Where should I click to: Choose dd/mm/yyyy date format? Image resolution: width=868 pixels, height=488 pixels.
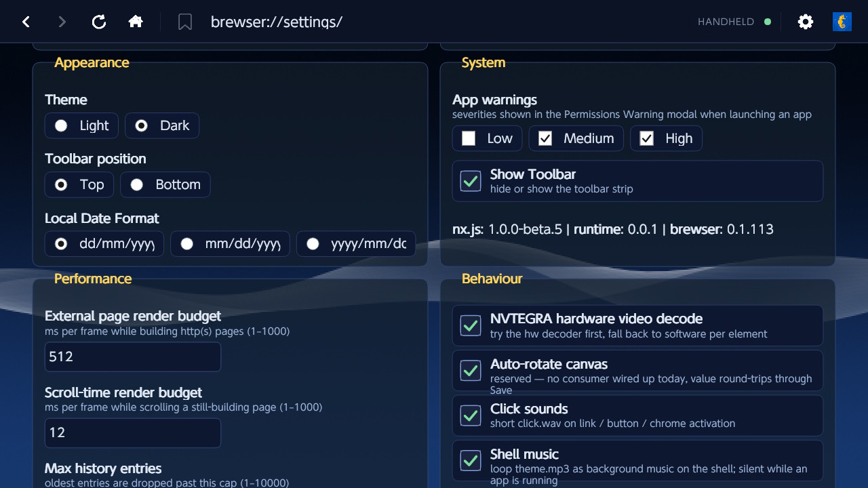point(104,243)
